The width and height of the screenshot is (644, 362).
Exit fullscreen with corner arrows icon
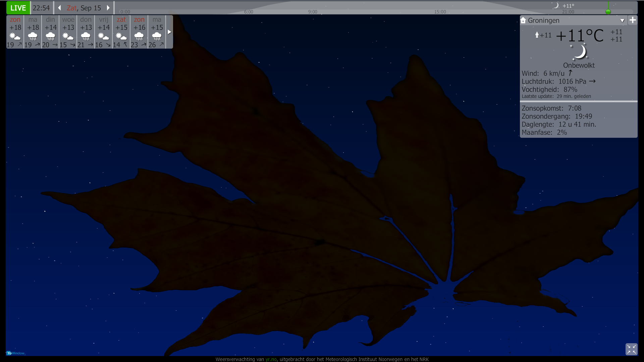[x=631, y=349]
